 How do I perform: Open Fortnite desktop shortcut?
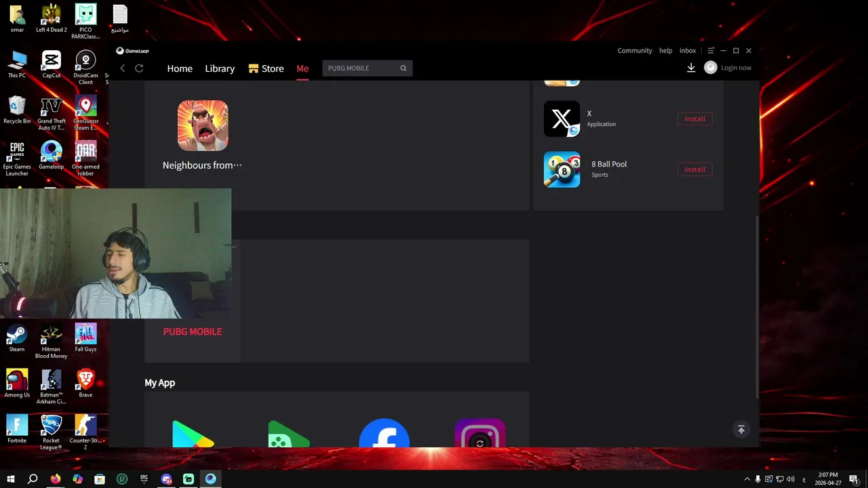coord(17,428)
